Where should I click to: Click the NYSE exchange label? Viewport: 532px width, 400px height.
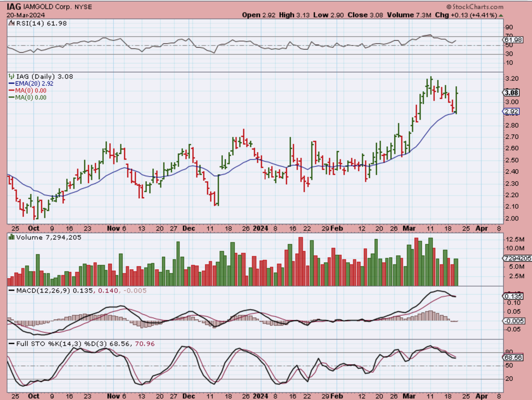[x=83, y=7]
